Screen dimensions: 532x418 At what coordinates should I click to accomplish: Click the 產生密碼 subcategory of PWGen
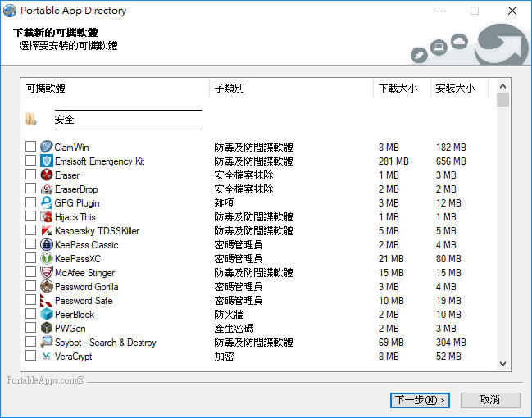pyautogui.click(x=234, y=329)
